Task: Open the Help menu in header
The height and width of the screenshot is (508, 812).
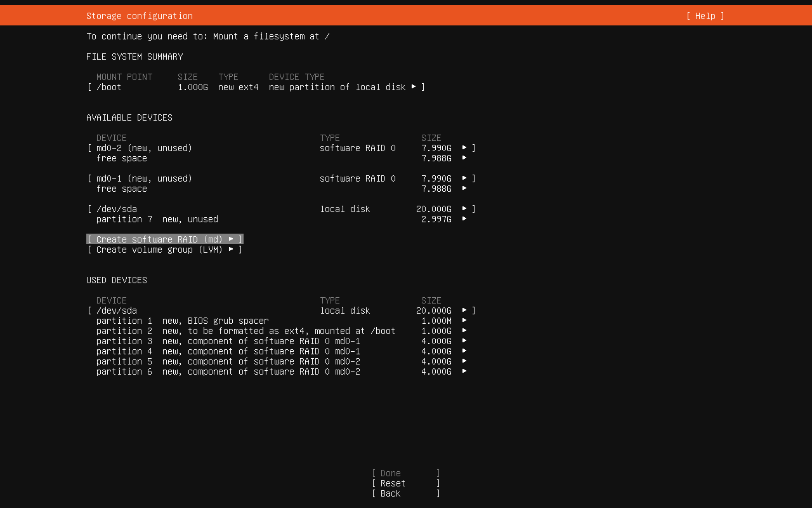Action: point(705,16)
